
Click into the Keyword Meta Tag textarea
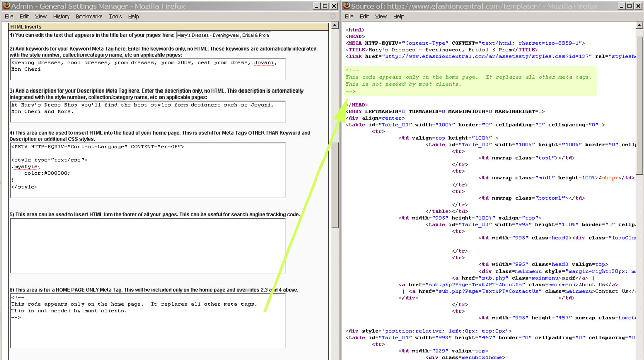(x=147, y=69)
